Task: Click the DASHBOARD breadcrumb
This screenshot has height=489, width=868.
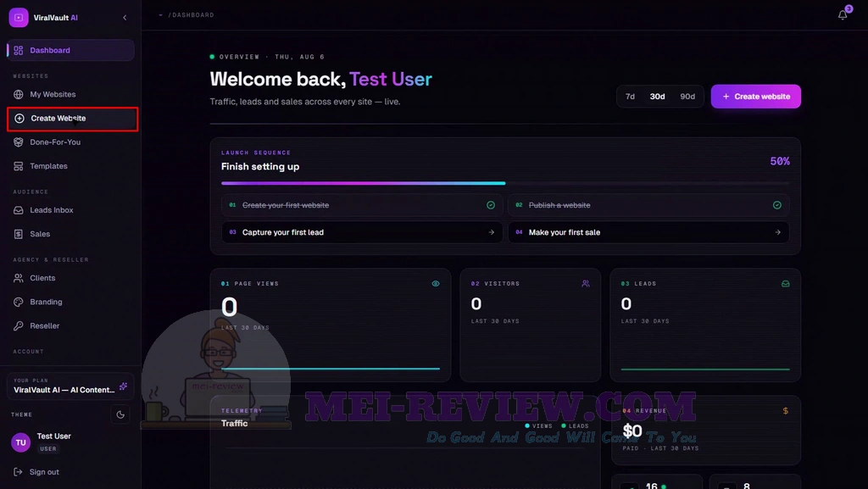Action: click(x=192, y=15)
